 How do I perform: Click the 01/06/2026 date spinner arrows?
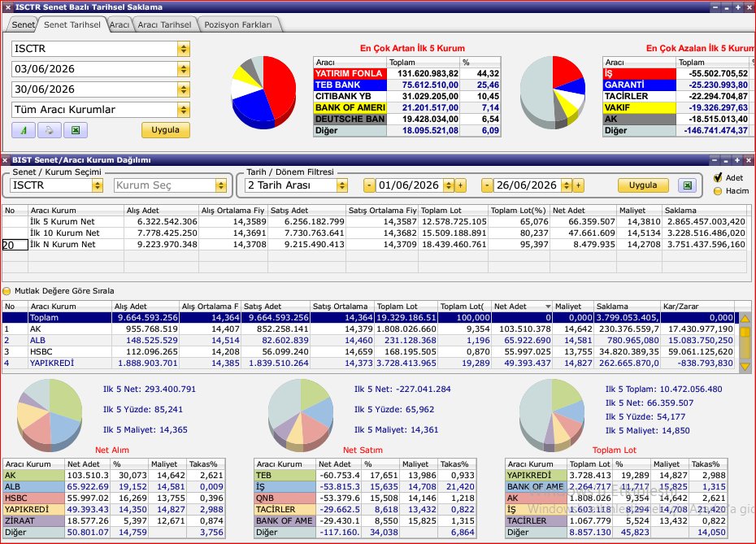[449, 185]
